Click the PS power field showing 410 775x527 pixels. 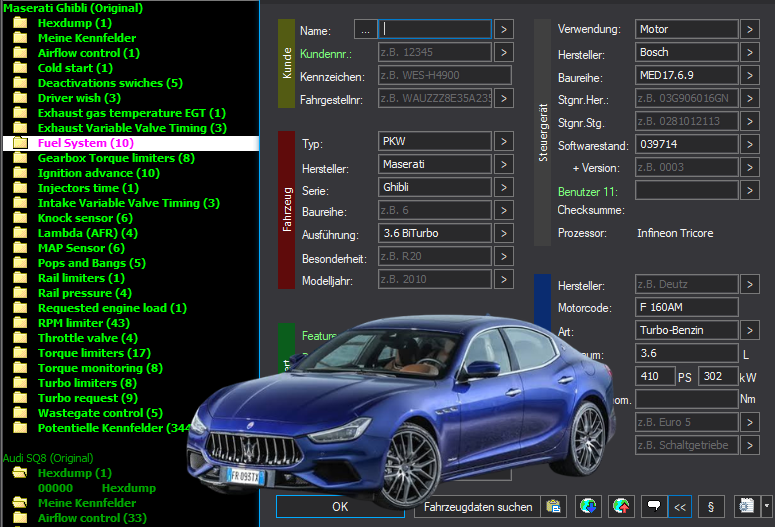coord(655,376)
